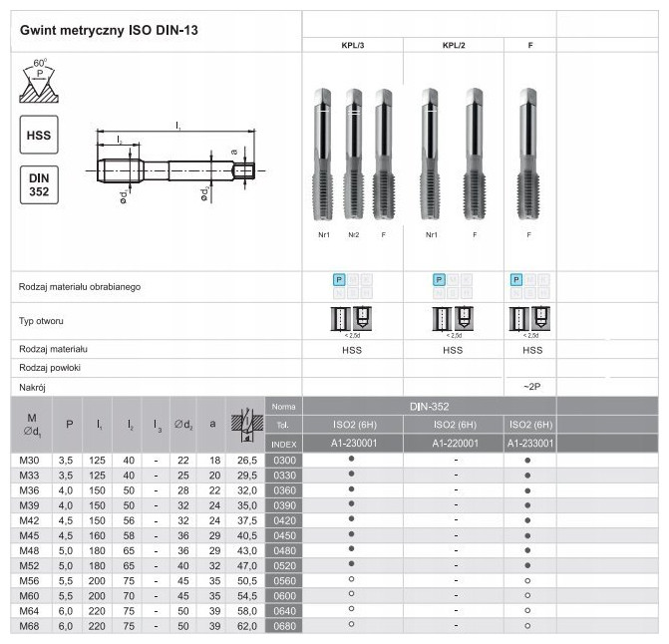Click index cell 0420 for M42

click(x=284, y=520)
